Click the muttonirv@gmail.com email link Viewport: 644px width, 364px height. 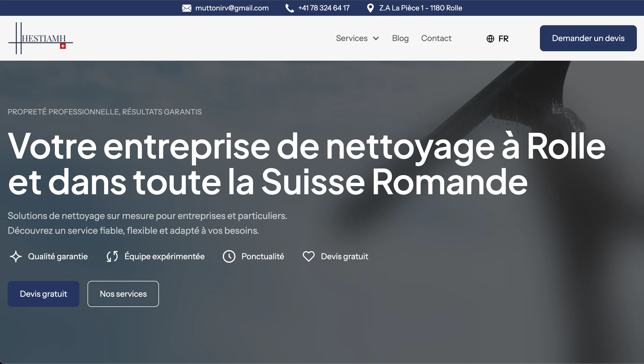(232, 8)
